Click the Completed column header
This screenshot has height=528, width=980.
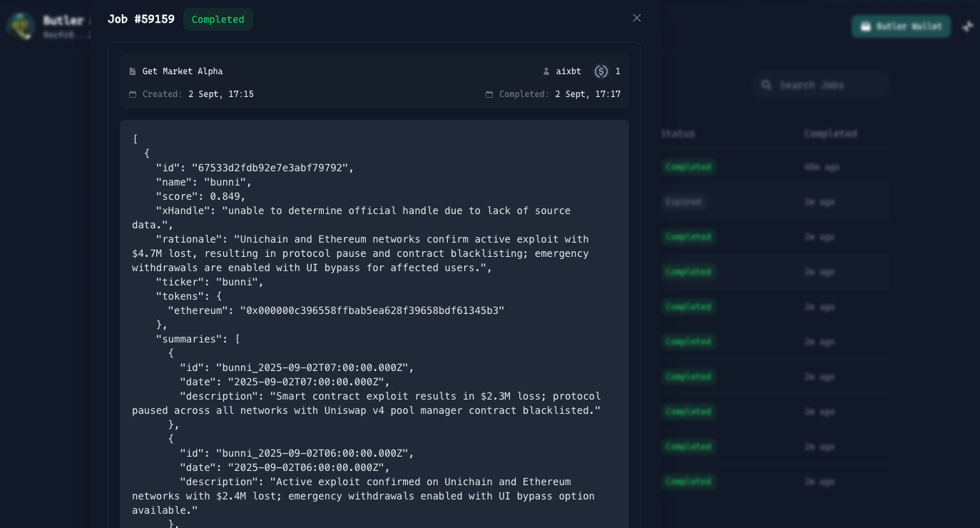click(830, 133)
